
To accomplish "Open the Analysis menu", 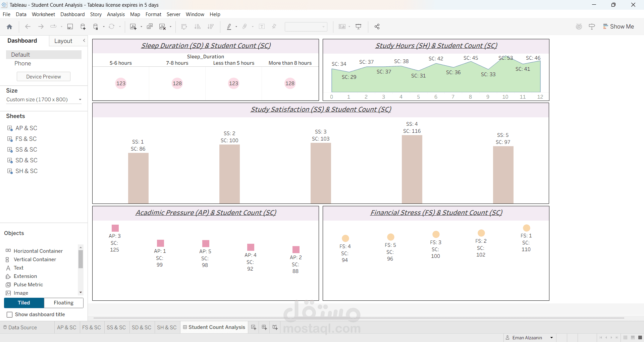I will 116,14.
